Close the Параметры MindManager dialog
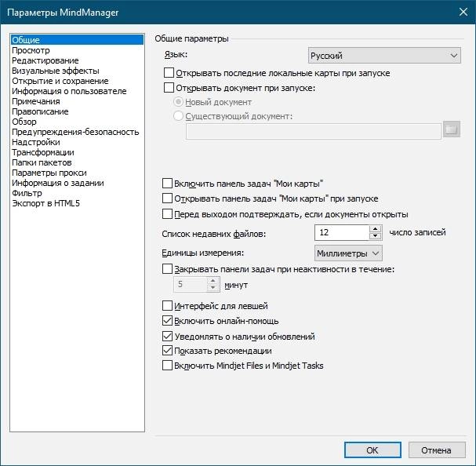The height and width of the screenshot is (466, 476). point(463,12)
